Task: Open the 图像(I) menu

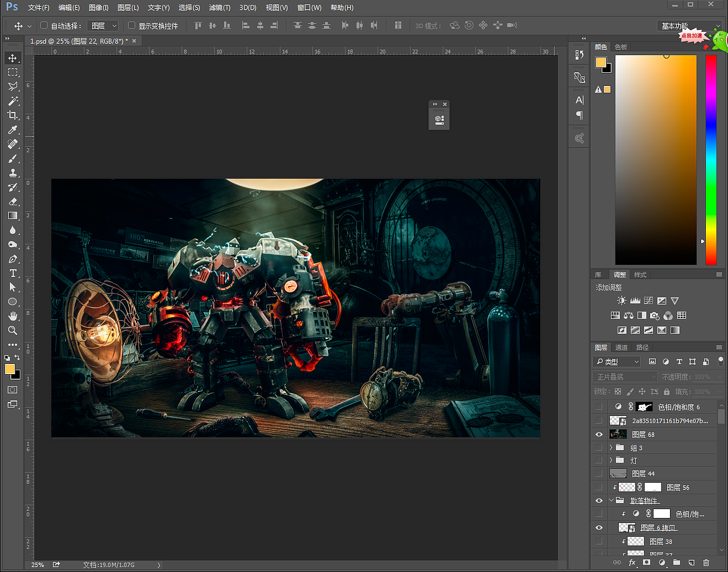Action: click(x=98, y=7)
